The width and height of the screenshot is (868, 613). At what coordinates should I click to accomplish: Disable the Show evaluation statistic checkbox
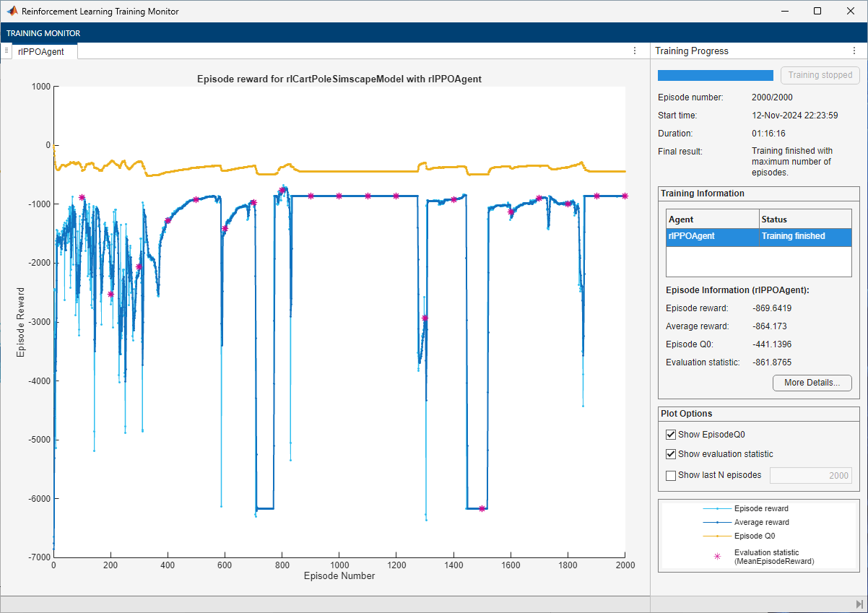(x=671, y=454)
